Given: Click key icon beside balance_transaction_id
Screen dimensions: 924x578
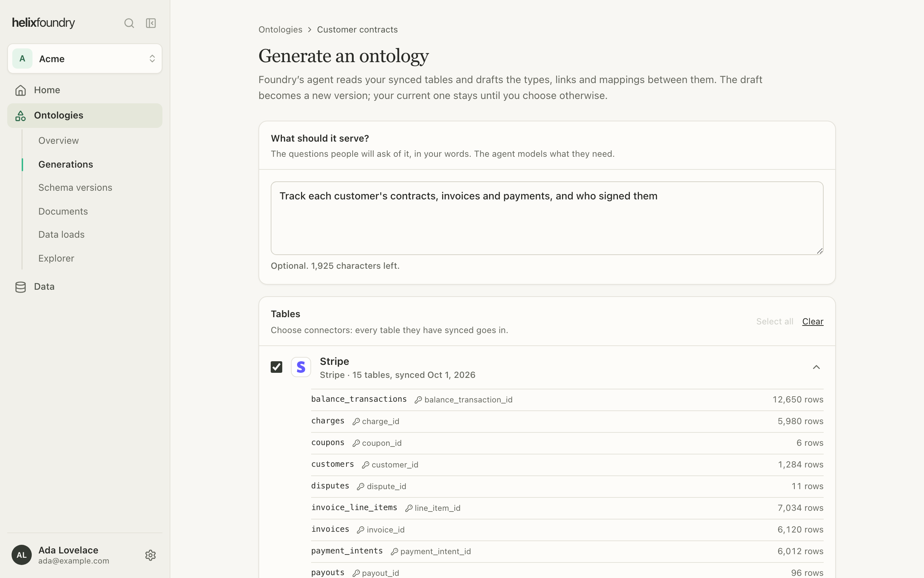Looking at the screenshot, I should pos(418,400).
